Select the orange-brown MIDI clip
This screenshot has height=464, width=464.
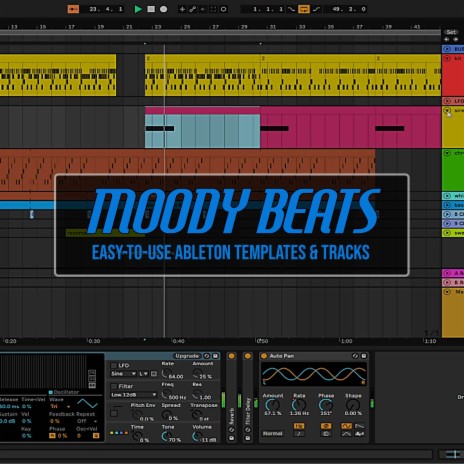187,171
